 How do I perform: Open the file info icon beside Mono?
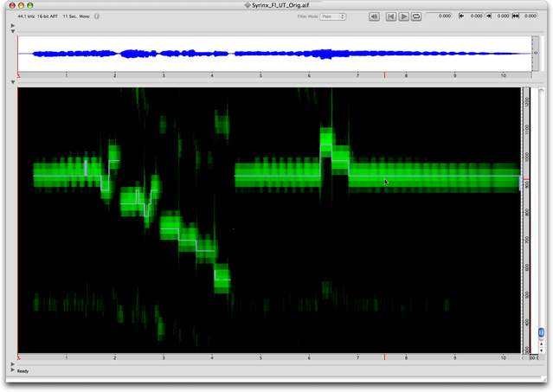point(96,16)
